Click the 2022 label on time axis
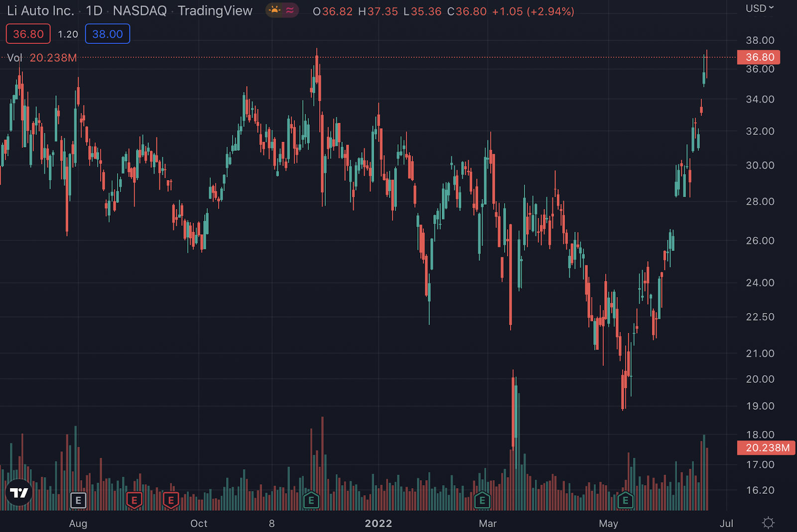 379,524
